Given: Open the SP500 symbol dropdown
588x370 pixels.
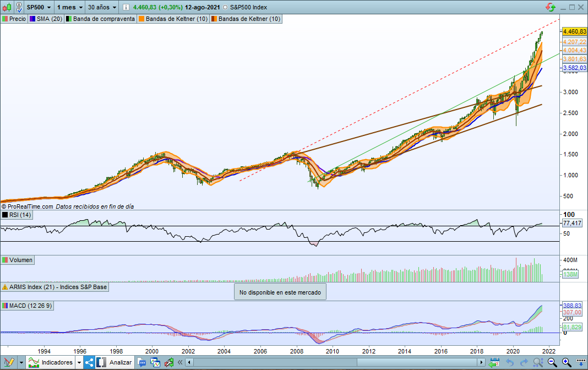Looking at the screenshot, I should [39, 8].
